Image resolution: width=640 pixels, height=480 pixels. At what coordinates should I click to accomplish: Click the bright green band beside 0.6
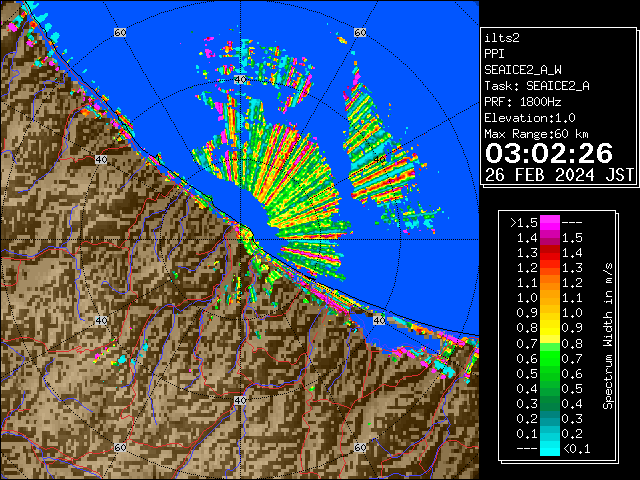tap(550, 358)
